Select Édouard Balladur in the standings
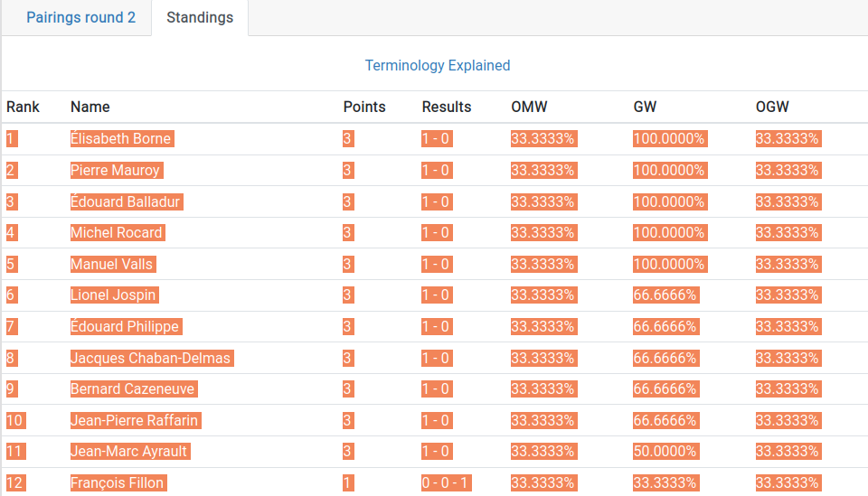Viewport: 868px width, 496px height. pyautogui.click(x=126, y=201)
